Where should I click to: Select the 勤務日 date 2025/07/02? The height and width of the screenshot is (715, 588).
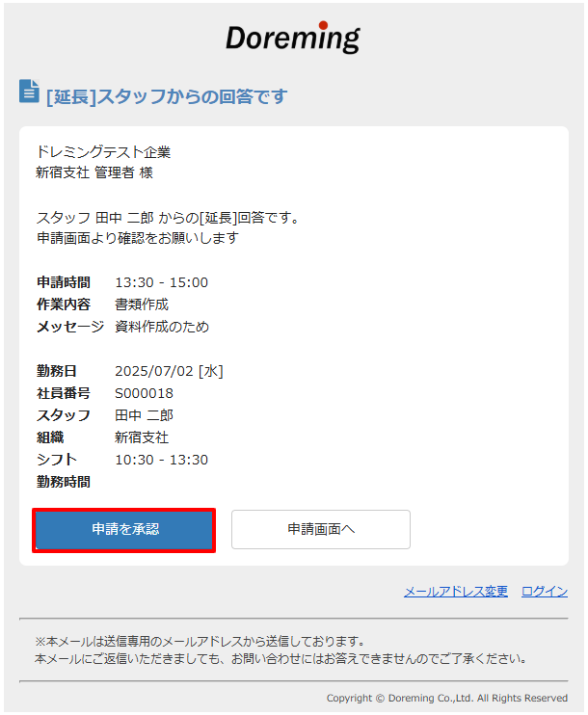154,371
